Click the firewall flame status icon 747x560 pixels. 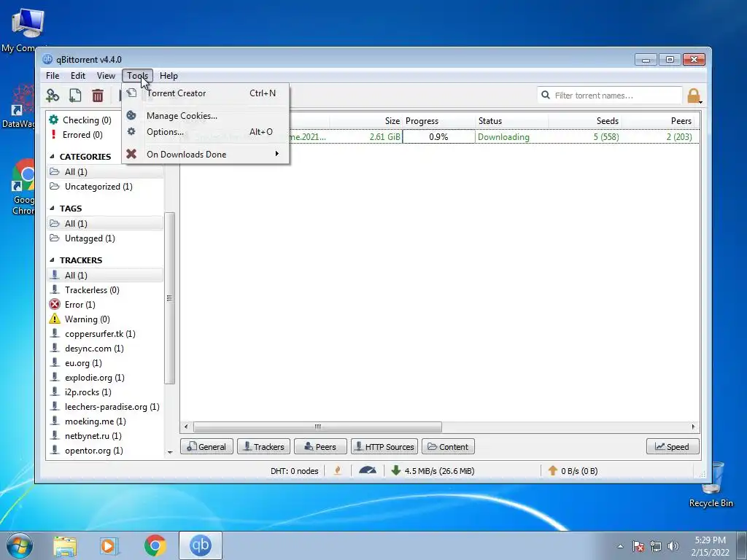[338, 470]
